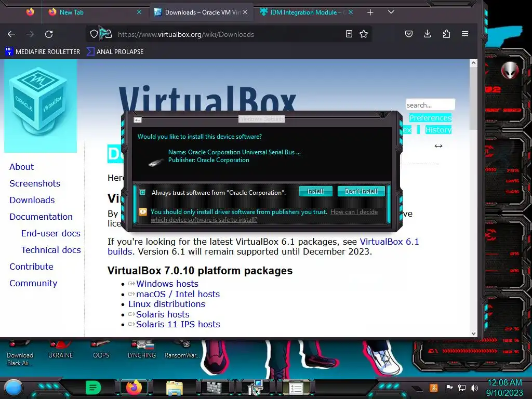532x399 pixels.
Task: Select the OOPS desktop icon
Action: tap(101, 350)
